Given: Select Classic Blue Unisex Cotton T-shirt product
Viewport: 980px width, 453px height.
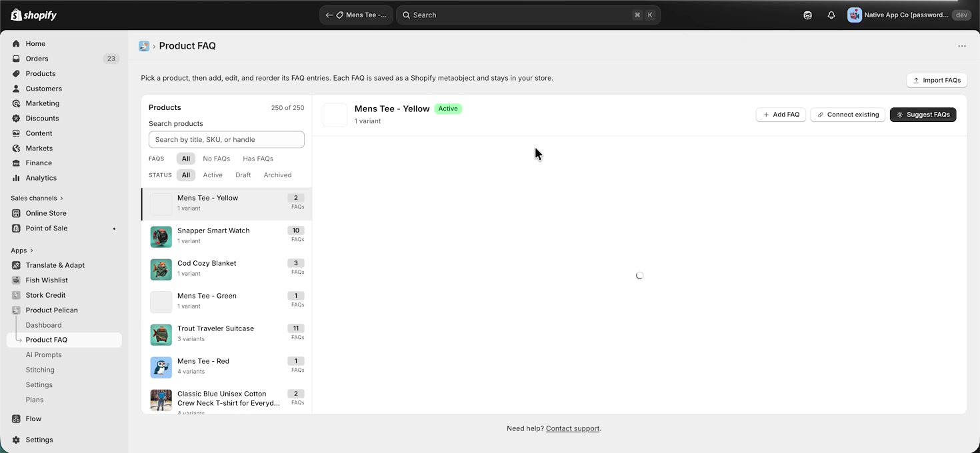Looking at the screenshot, I should [x=227, y=399].
